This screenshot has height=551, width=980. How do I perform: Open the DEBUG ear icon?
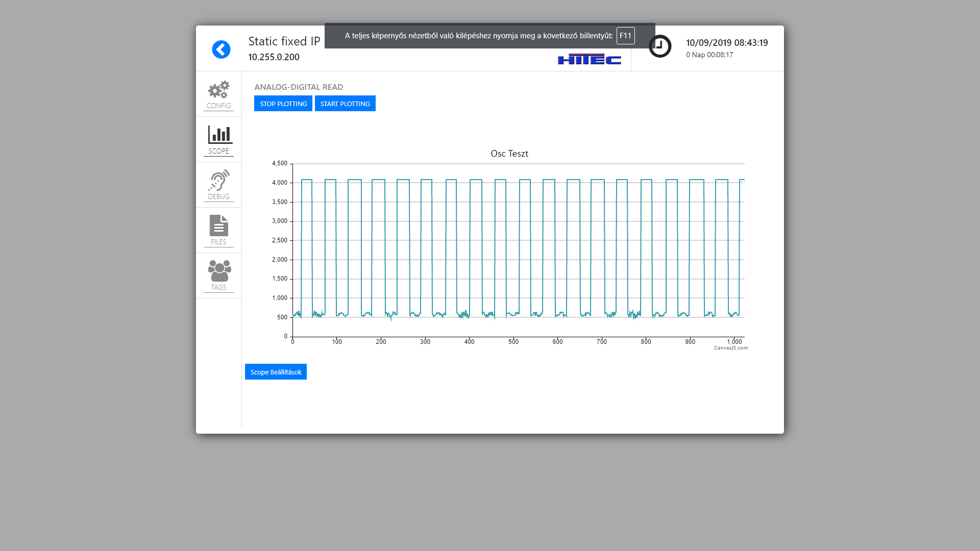(218, 180)
